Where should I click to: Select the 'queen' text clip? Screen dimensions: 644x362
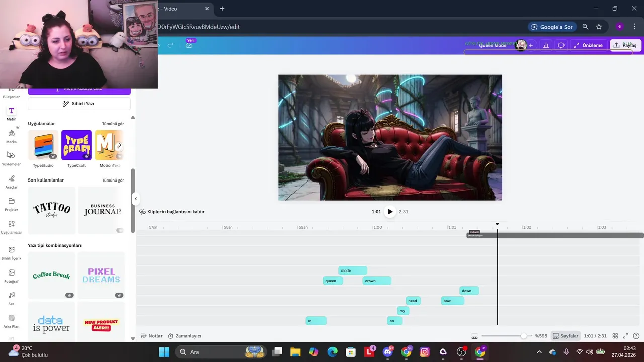333,281
